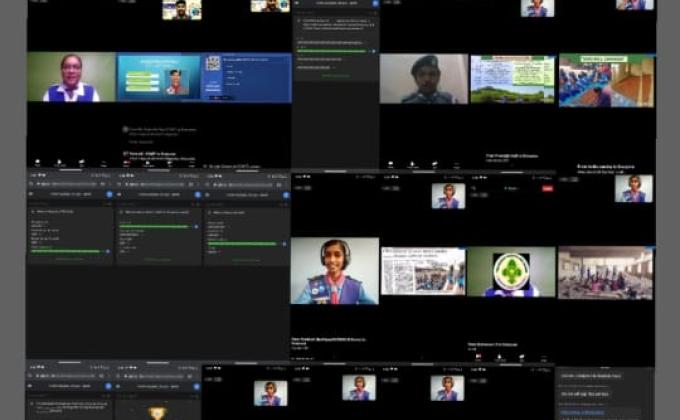Select the green-highlighted answer in the middle poll
The image size is (680, 420).
click(153, 226)
